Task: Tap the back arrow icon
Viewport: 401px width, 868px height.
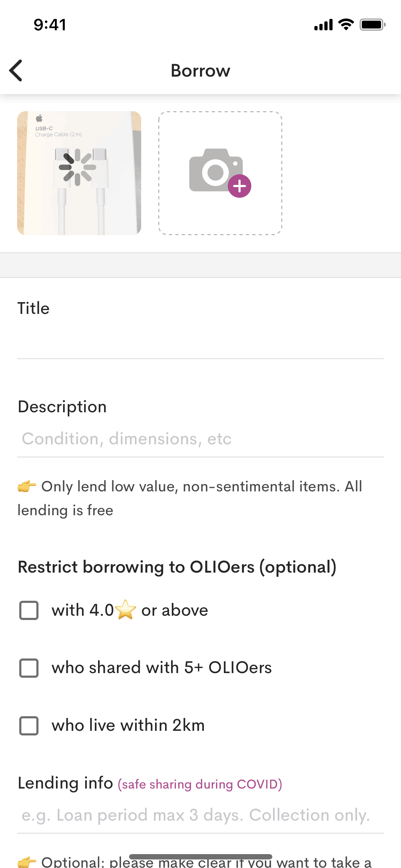Action: (x=16, y=71)
